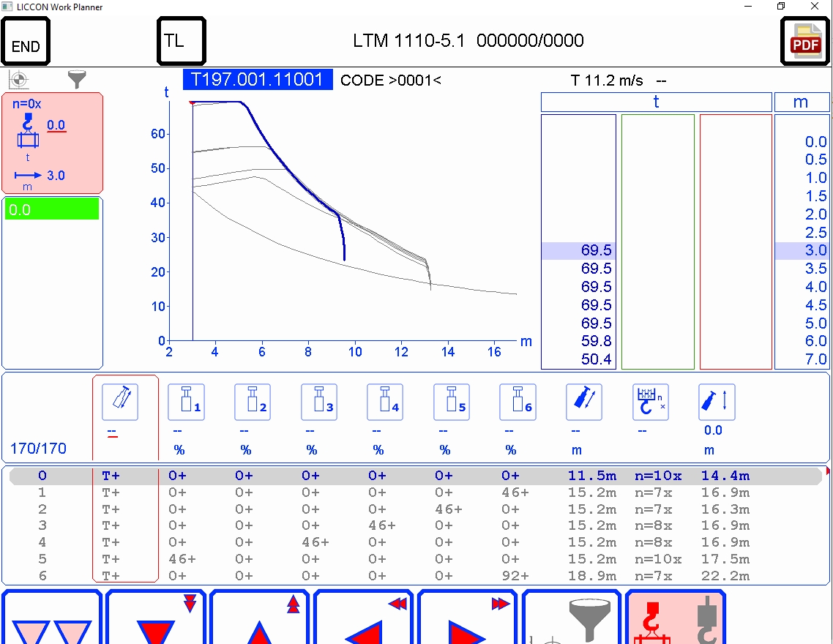
Task: Click 46+ in row 5
Action: click(x=182, y=559)
